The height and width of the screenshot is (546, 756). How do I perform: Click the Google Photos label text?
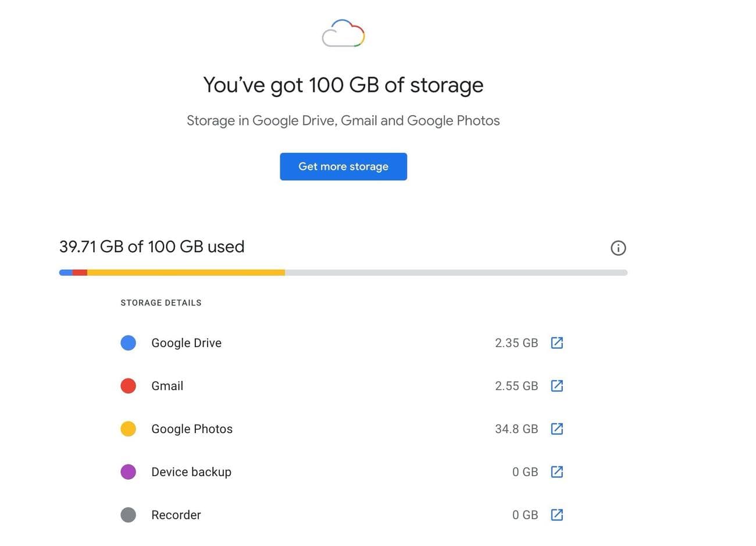tap(191, 429)
